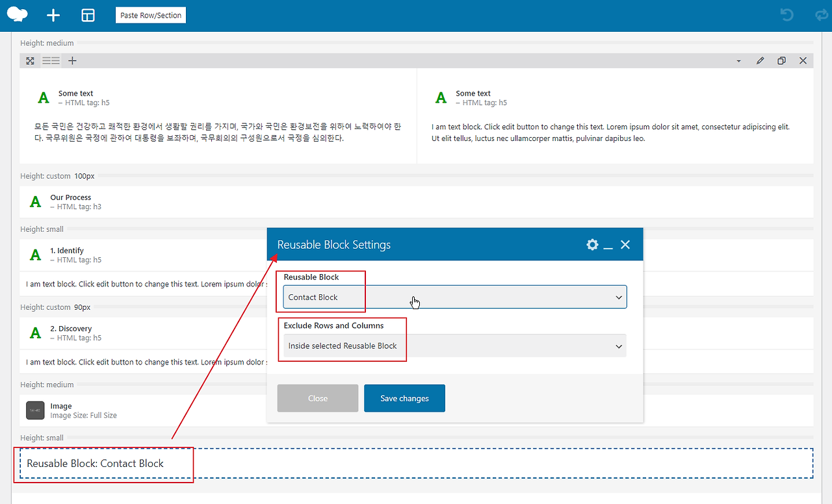Image resolution: width=832 pixels, height=504 pixels.
Task: Click the 'Image Size: Full Size' label
Action: click(84, 415)
